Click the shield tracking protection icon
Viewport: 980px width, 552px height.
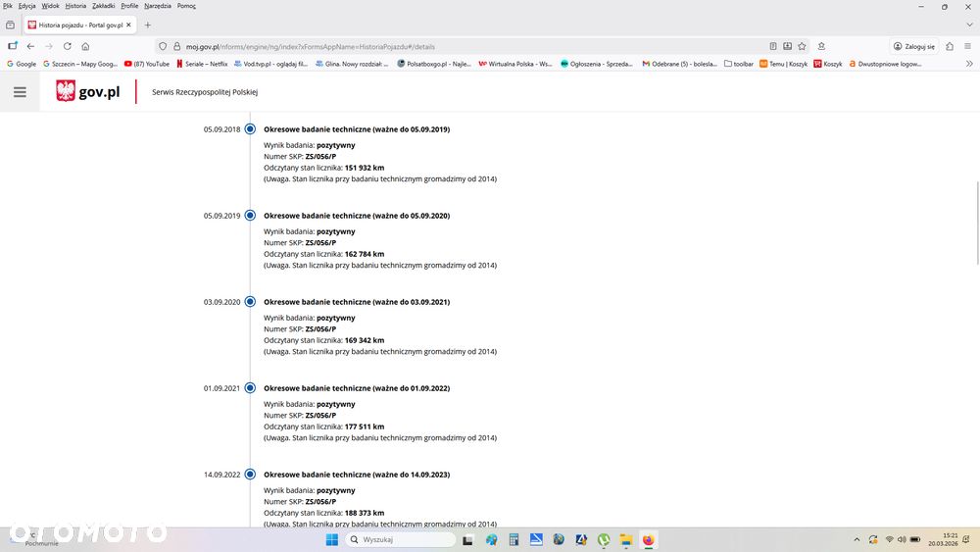tap(163, 46)
